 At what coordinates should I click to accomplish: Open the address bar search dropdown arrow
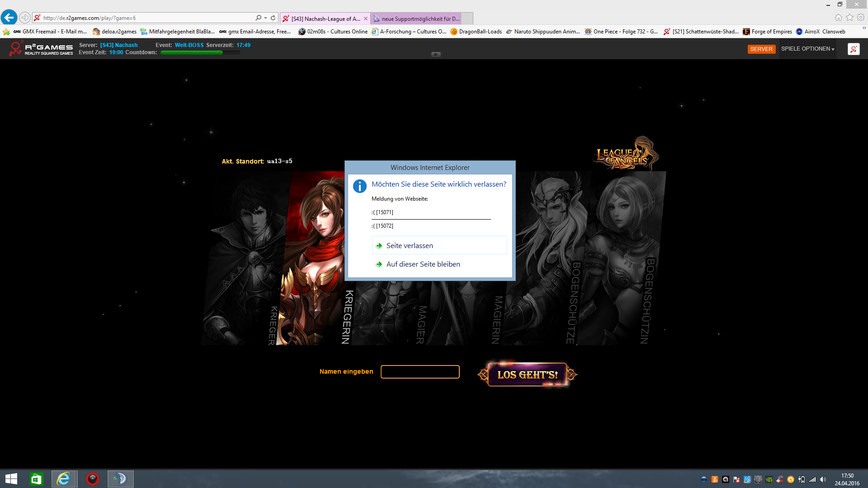265,18
